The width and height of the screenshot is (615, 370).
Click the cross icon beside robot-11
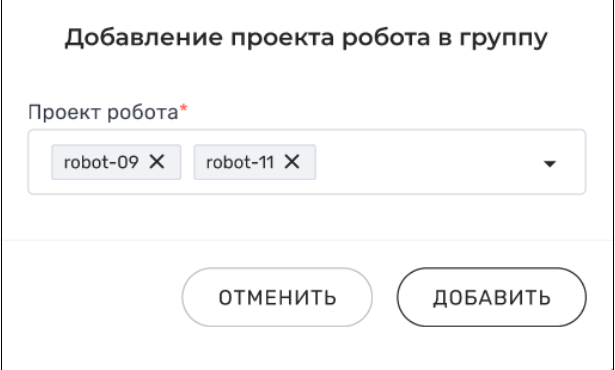click(292, 161)
